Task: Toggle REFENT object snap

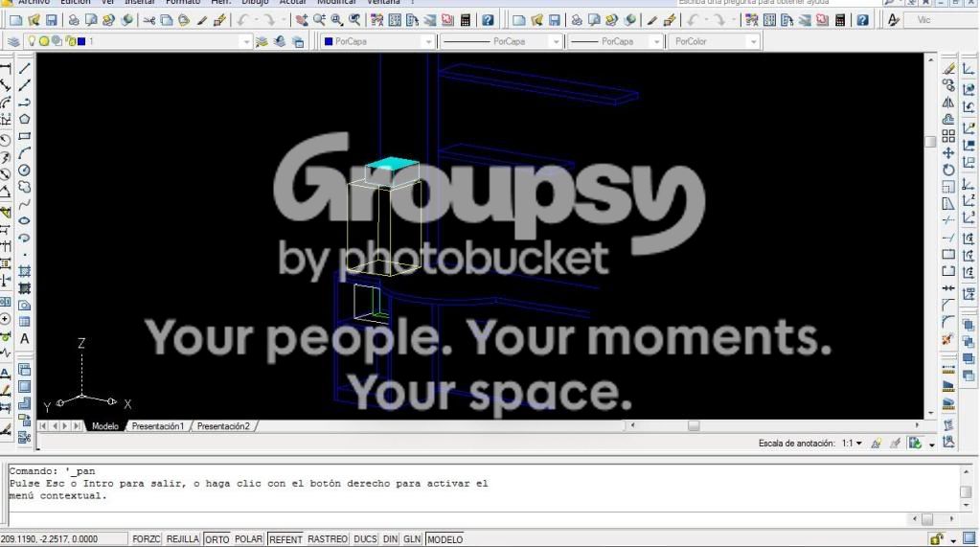Action: tap(285, 539)
